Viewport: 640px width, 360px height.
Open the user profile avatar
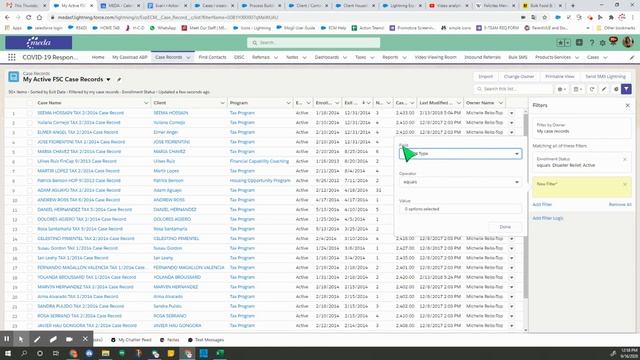(628, 42)
